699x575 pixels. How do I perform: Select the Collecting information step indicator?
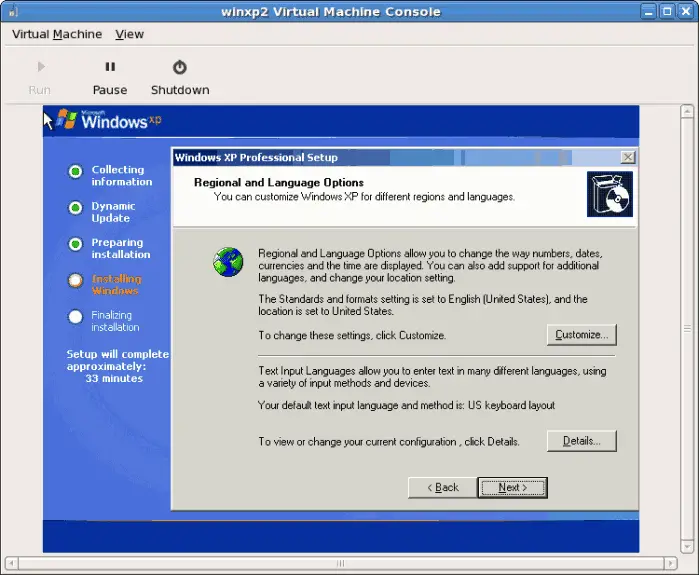[75, 172]
